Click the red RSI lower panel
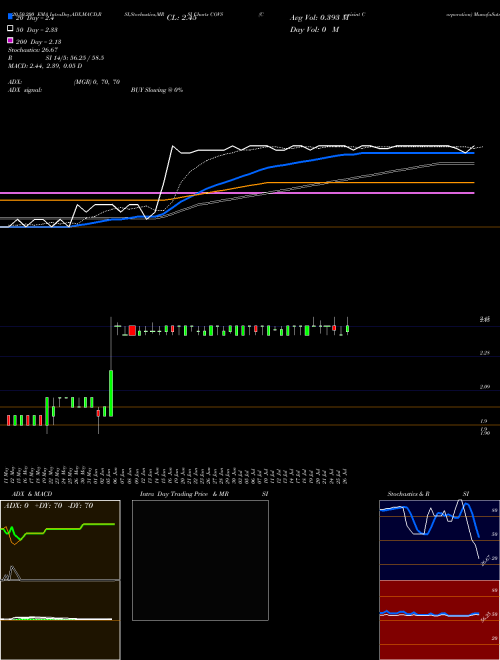The width and height of the screenshot is (500, 660). tap(439, 620)
